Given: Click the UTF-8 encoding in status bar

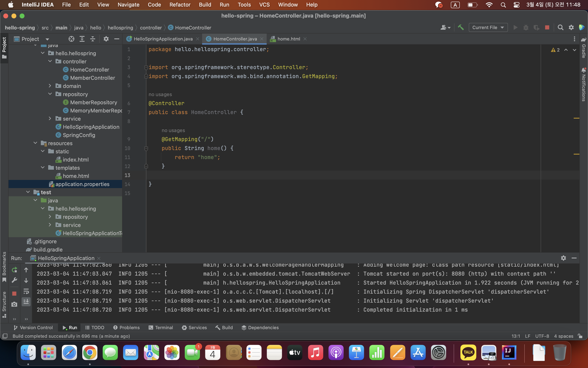Looking at the screenshot, I should pyautogui.click(x=542, y=336).
